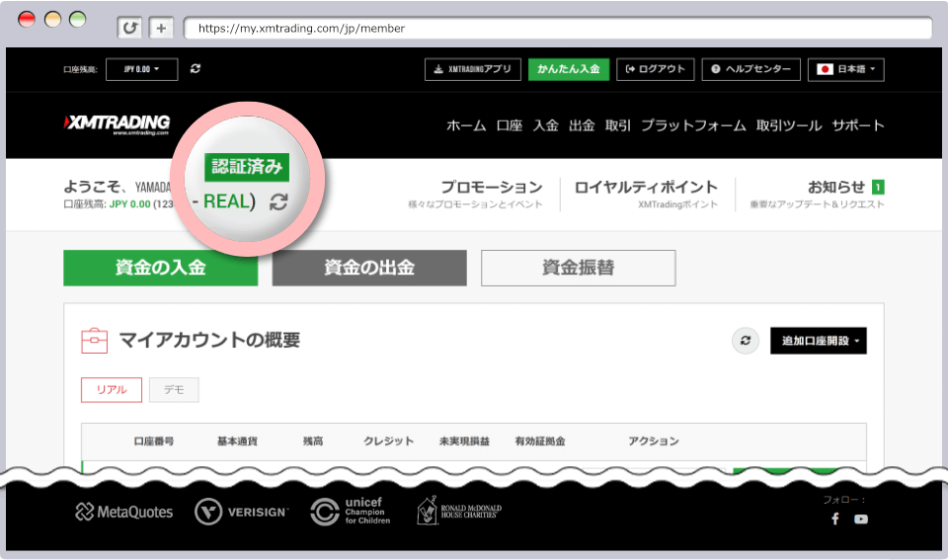Click the 資金の入金 deposit button
Viewport: 948px width, 560px height.
161,268
